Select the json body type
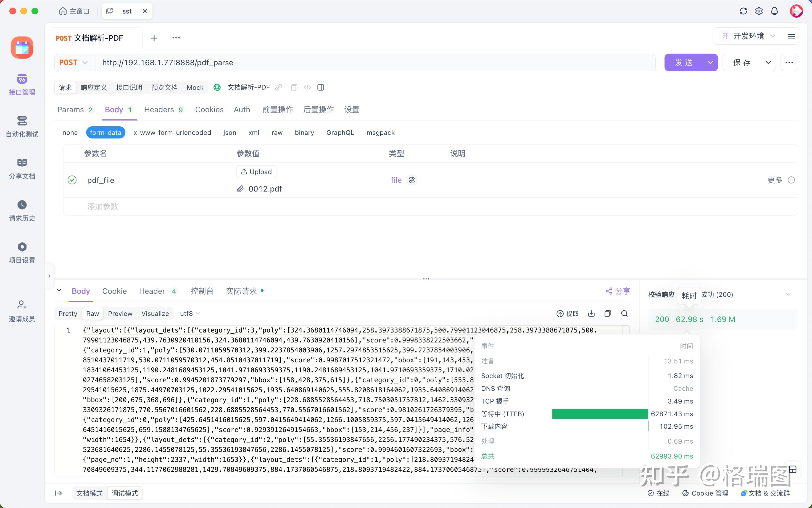812x508 pixels. pos(230,133)
